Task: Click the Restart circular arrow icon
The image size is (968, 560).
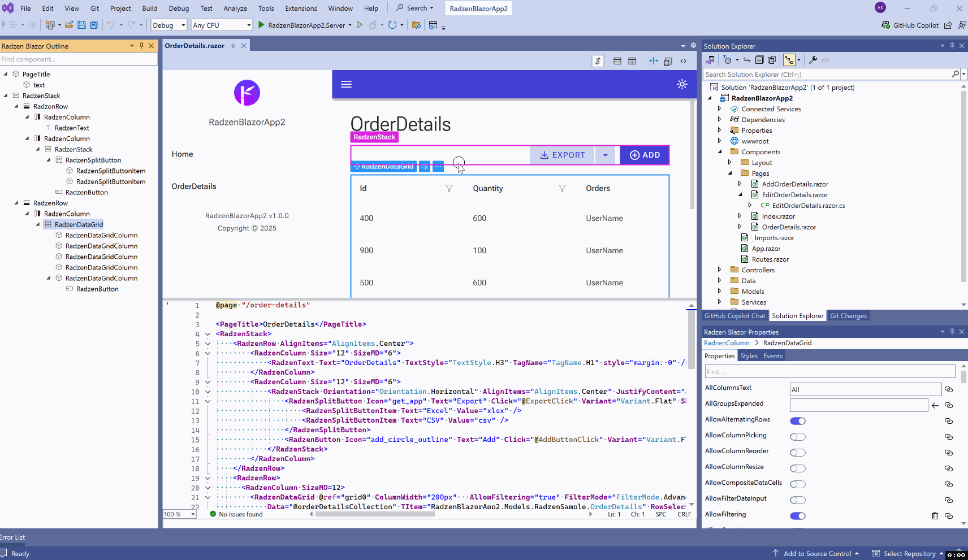Action: 392,25
